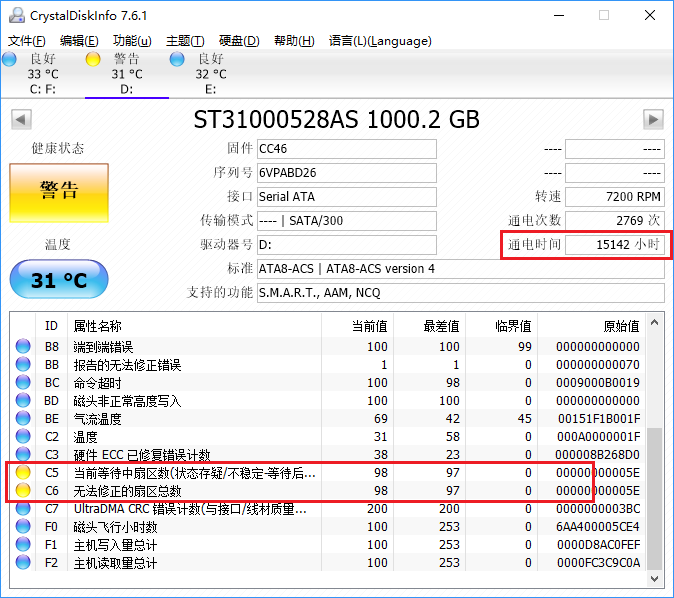Open the 帮助(H) menu
This screenshot has height=598, width=674.
point(294,41)
